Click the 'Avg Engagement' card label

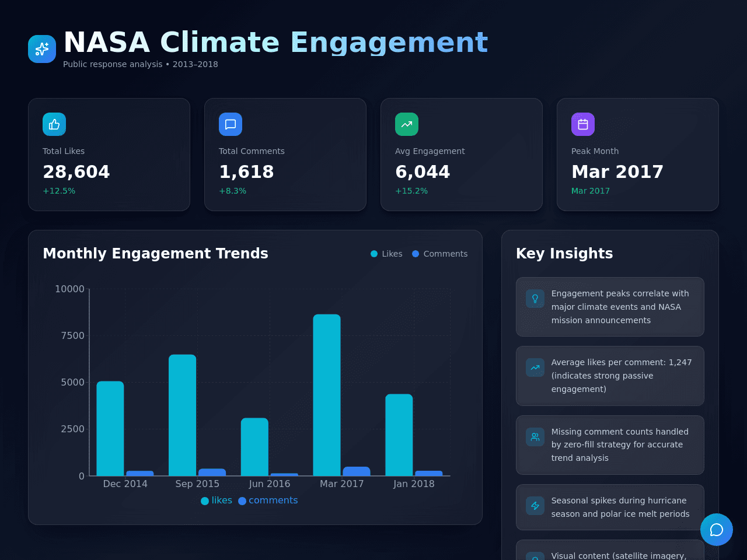(430, 151)
